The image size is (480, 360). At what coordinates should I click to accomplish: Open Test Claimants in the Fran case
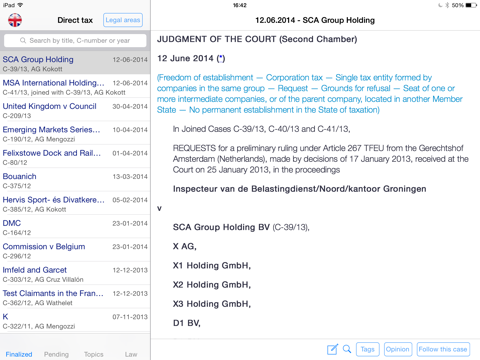pyautogui.click(x=75, y=297)
